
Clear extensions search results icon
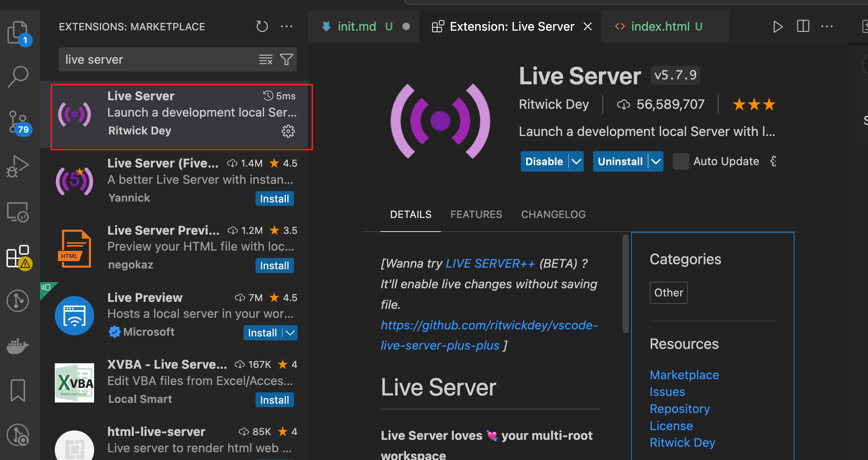pyautogui.click(x=266, y=59)
